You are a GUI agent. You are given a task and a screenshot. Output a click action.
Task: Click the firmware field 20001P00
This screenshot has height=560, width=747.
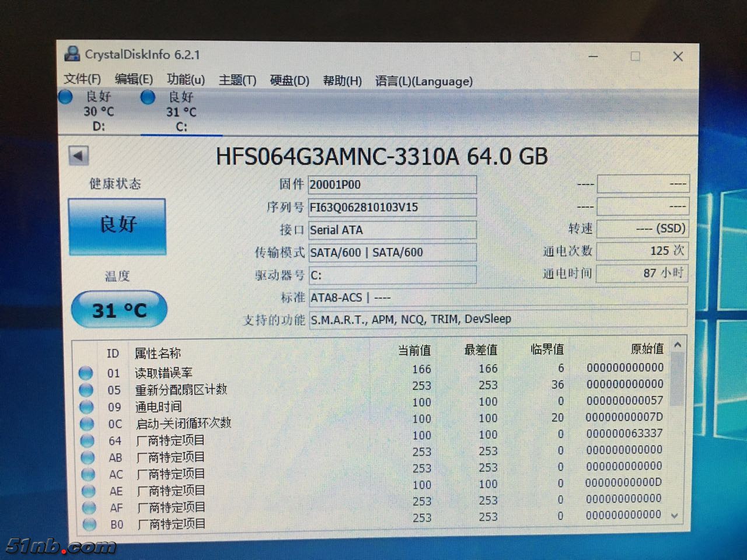click(x=392, y=185)
